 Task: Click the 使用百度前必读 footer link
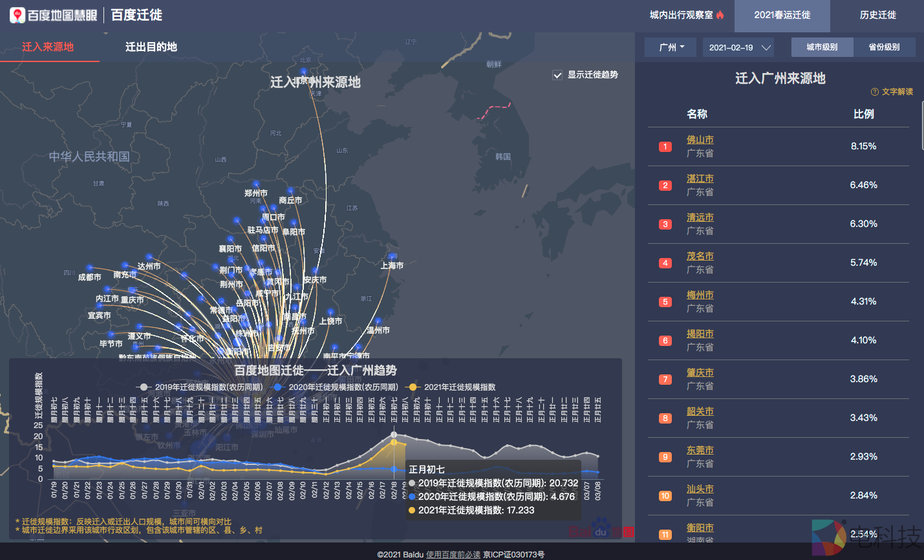click(453, 555)
